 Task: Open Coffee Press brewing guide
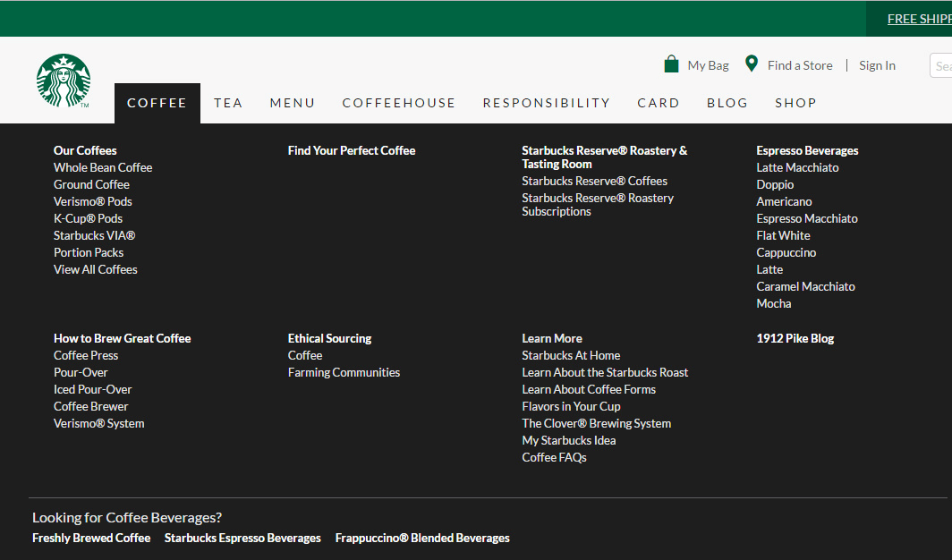coord(86,355)
